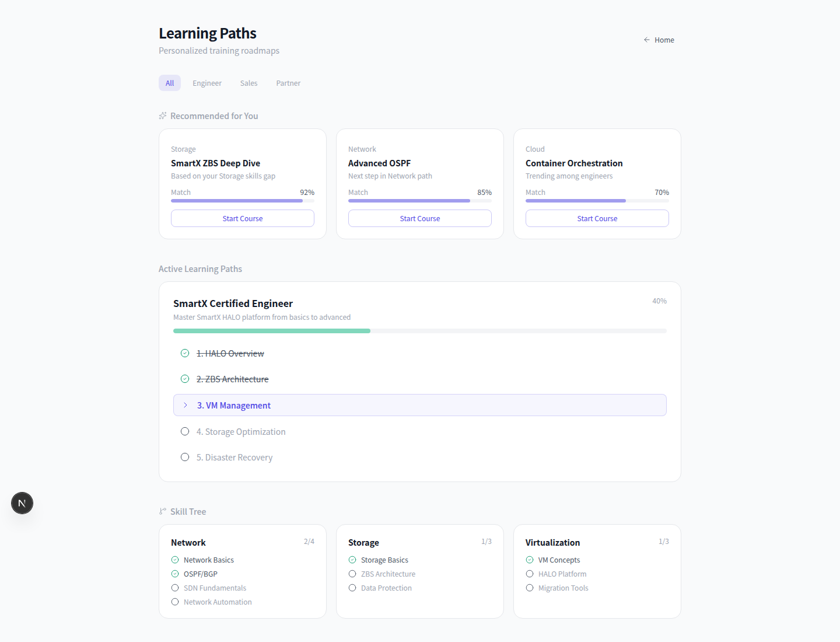Click the check icon beside Network Basics
This screenshot has width=840, height=642.
click(x=175, y=560)
